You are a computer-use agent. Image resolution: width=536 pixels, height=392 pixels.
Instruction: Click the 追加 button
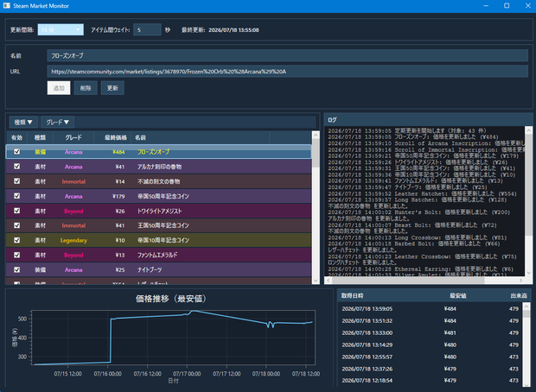(59, 88)
